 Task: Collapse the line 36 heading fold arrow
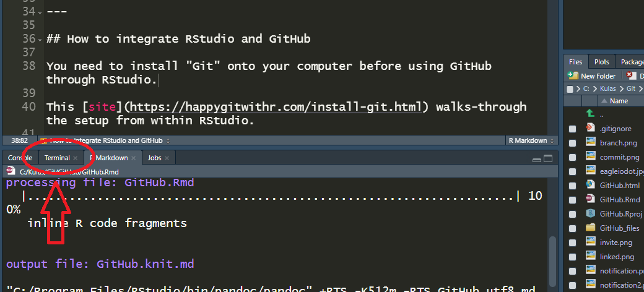[x=40, y=40]
